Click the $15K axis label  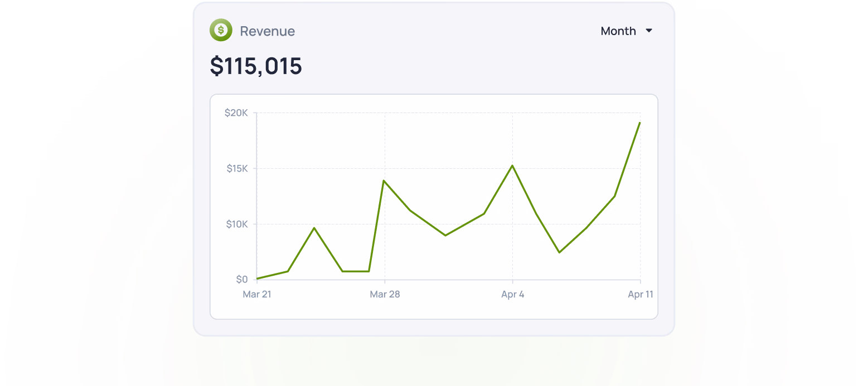(237, 168)
